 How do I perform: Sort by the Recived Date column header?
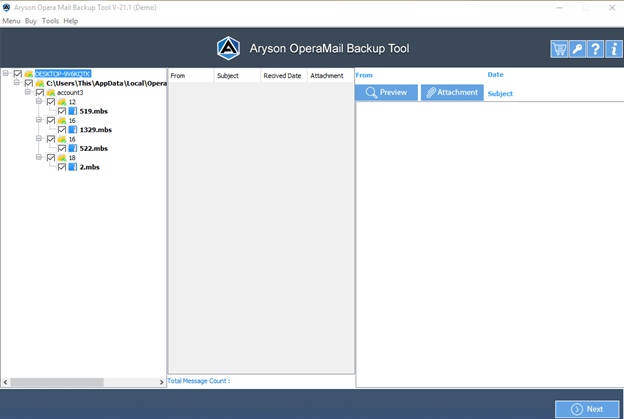(x=284, y=76)
